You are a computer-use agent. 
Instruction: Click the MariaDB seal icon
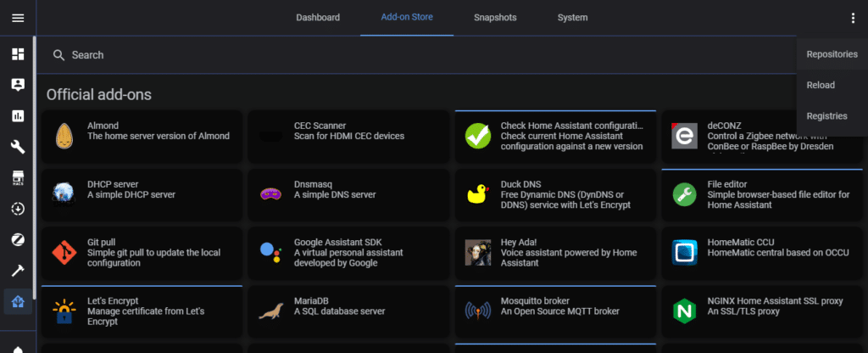coord(270,311)
